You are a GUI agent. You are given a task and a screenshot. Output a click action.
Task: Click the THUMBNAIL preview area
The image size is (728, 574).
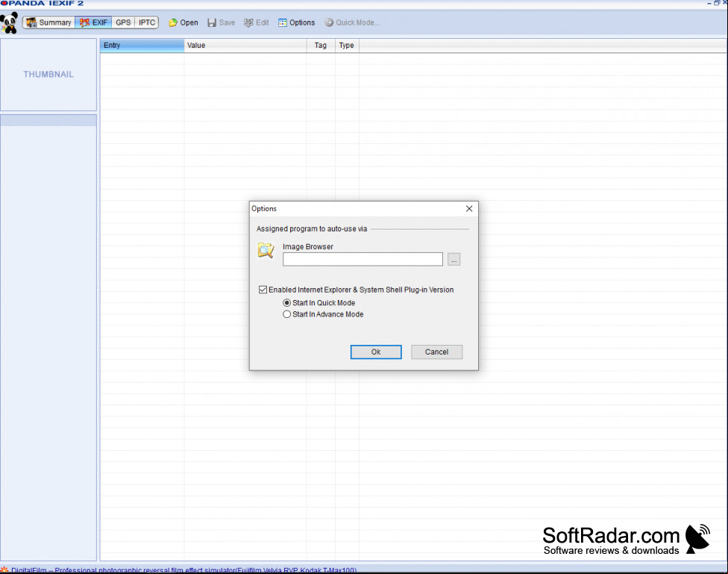click(48, 75)
